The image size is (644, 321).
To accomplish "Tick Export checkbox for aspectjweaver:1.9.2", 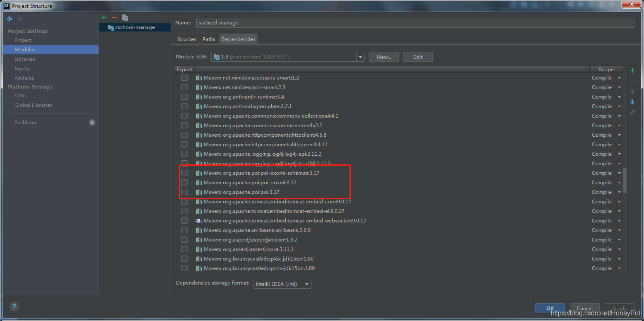I will [184, 240].
